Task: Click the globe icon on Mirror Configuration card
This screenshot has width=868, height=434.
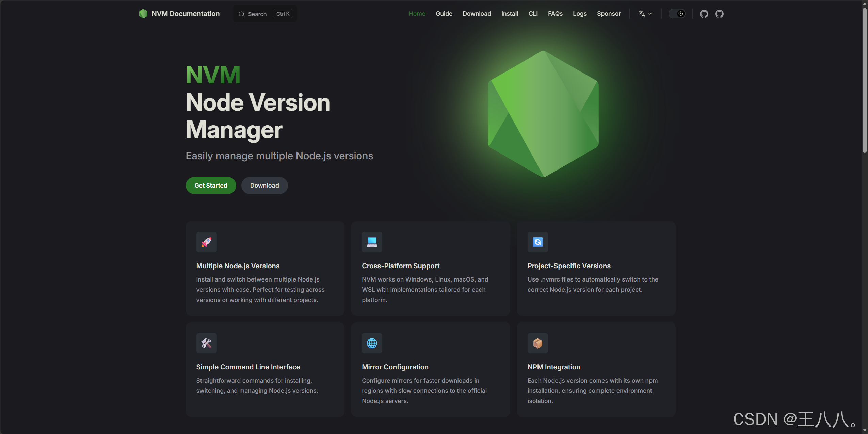Action: [x=372, y=343]
